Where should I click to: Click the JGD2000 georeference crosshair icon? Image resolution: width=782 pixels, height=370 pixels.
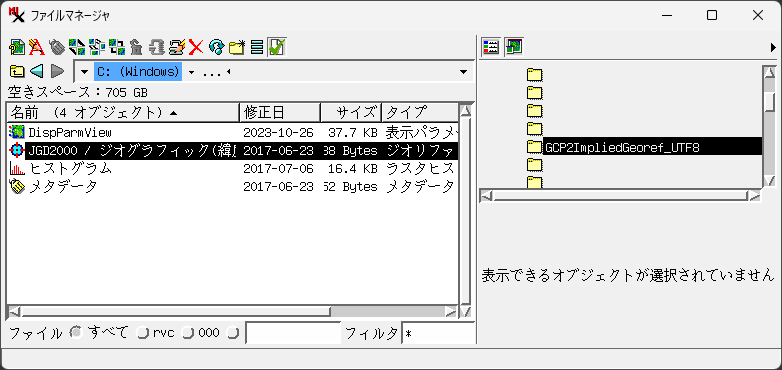(x=17, y=150)
